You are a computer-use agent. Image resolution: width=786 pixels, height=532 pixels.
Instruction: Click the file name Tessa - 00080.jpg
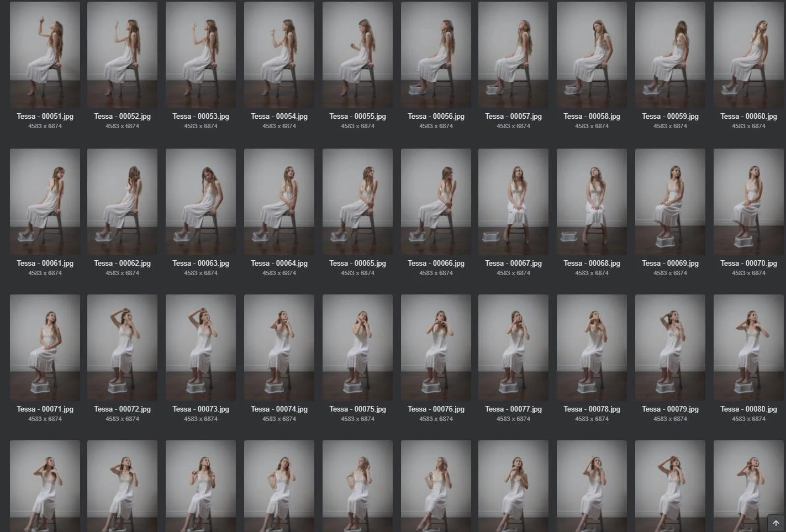[748, 409]
